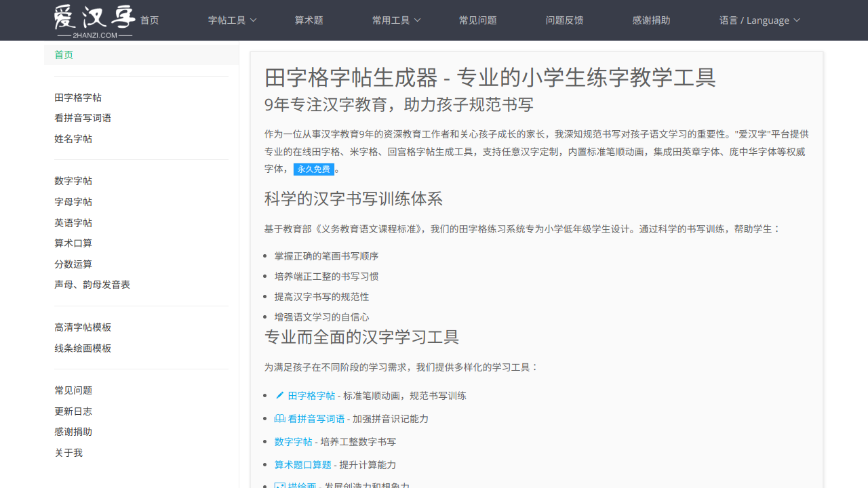The width and height of the screenshot is (868, 488).
Task: Open the 声母、韵母发音表 page
Action: pyautogui.click(x=93, y=285)
